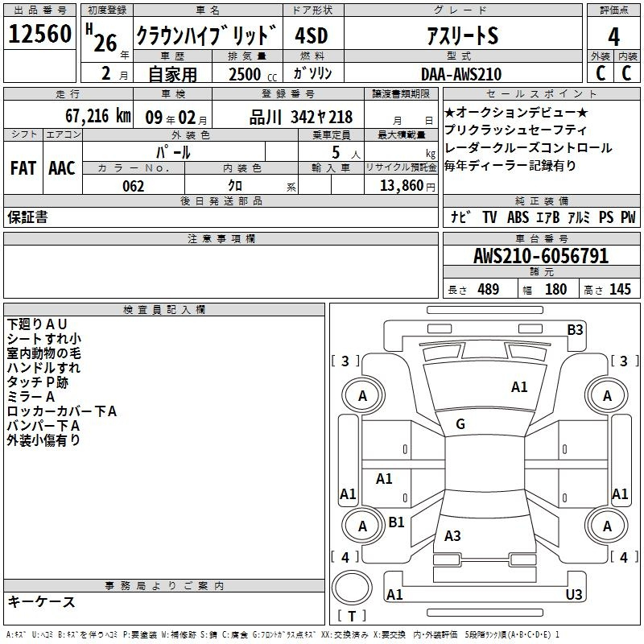The height and width of the screenshot is (644, 644).
Task: Select the registration plate 品川 342ヤ218
Action: click(x=300, y=117)
